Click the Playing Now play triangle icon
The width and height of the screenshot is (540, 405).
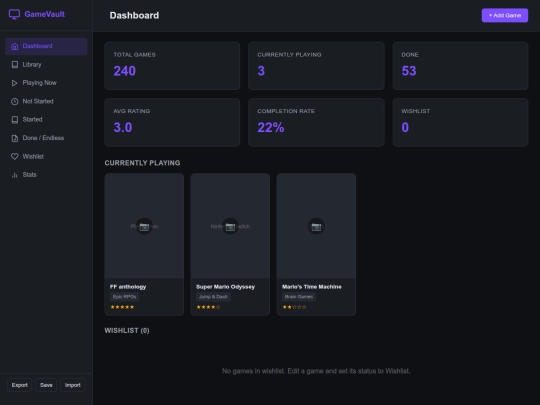tap(14, 83)
